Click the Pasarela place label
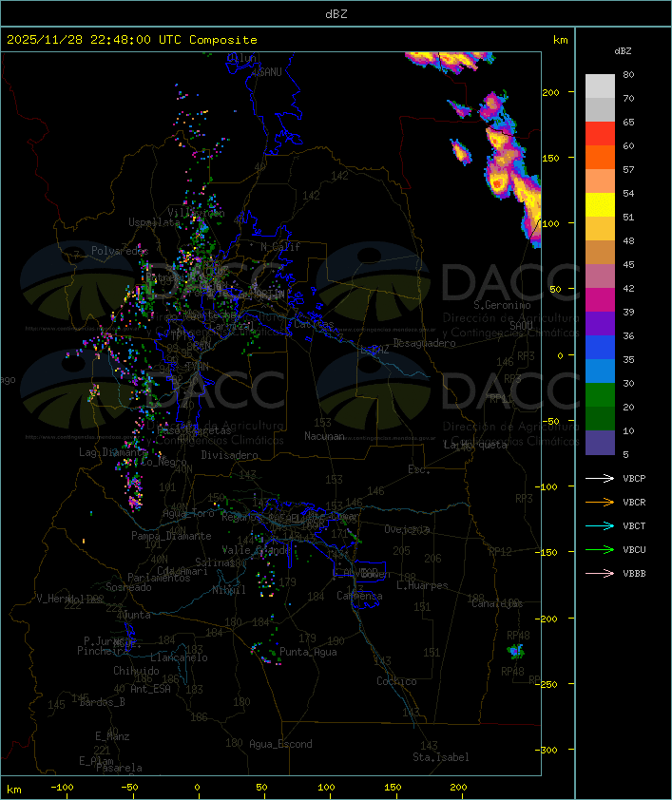 coord(119,768)
